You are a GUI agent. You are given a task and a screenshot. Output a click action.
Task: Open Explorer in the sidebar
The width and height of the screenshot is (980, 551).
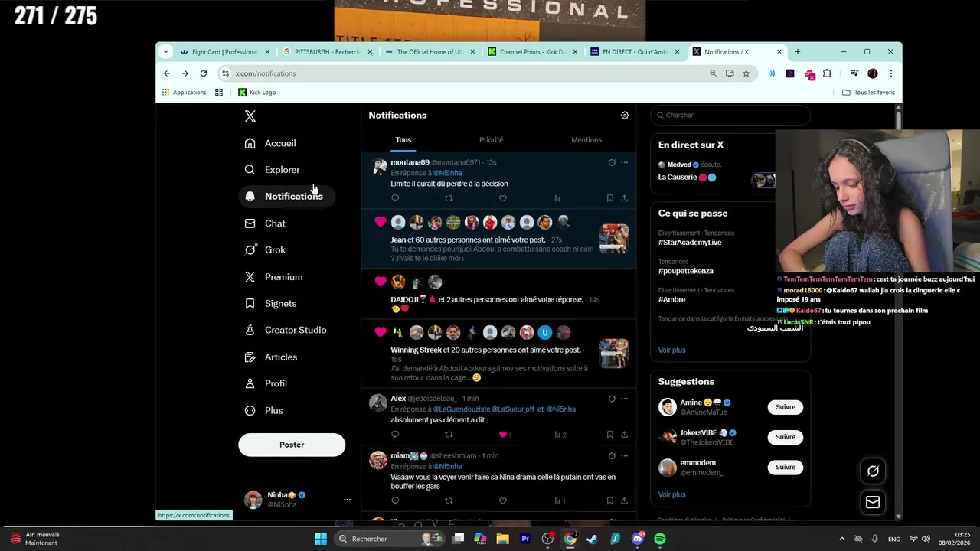273,170
